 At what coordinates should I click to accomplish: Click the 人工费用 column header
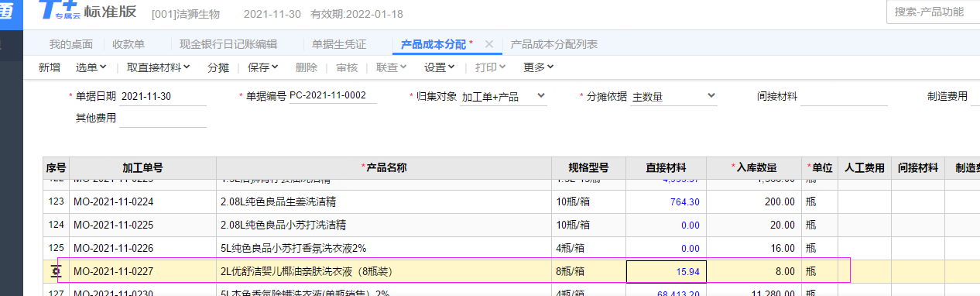tap(865, 168)
